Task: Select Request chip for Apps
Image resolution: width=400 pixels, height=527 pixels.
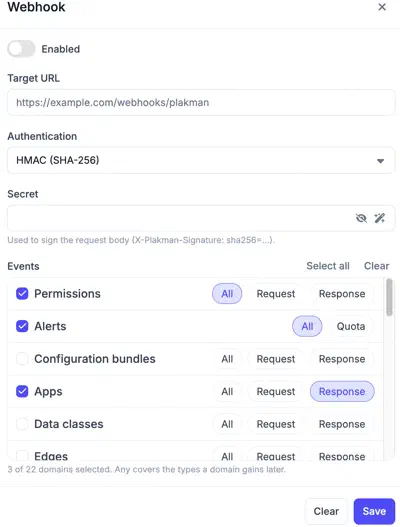Action: [276, 391]
